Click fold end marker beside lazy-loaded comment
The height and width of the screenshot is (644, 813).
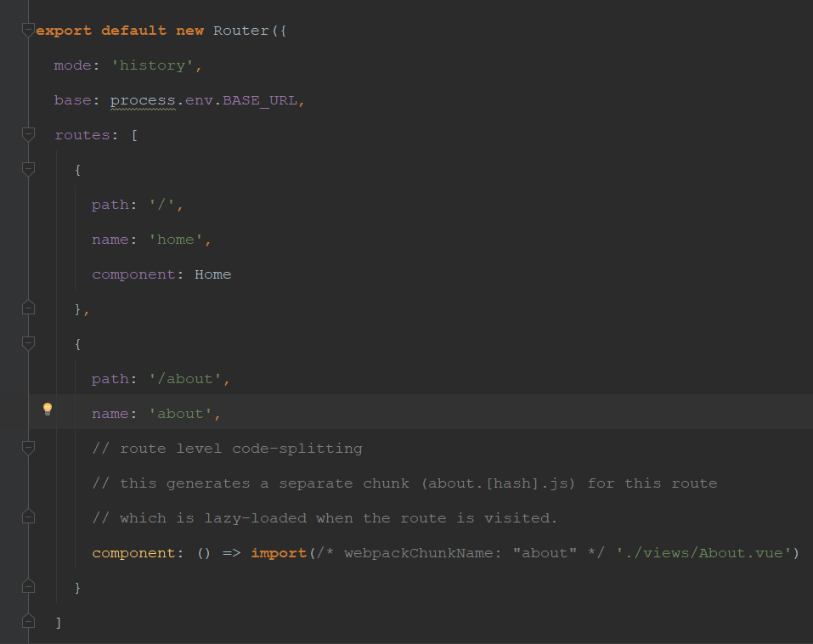[28, 517]
